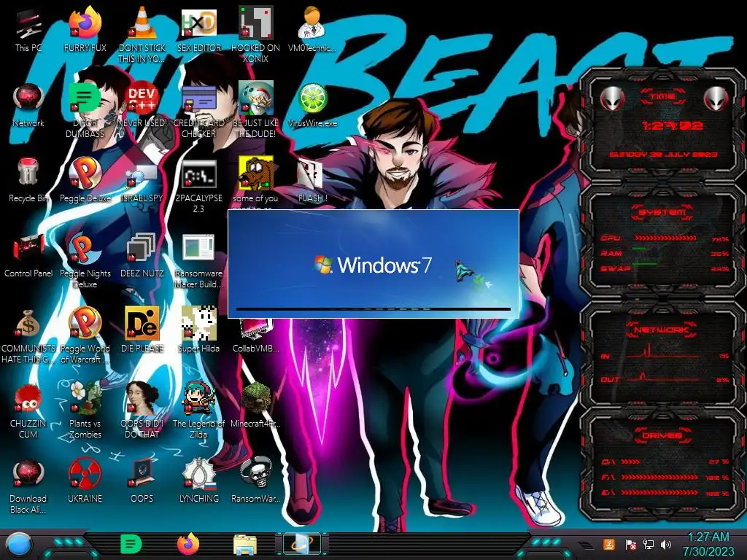This screenshot has height=560, width=747.
Task: Launch the Firefox shortcut on the desktop
Action: coord(85,29)
